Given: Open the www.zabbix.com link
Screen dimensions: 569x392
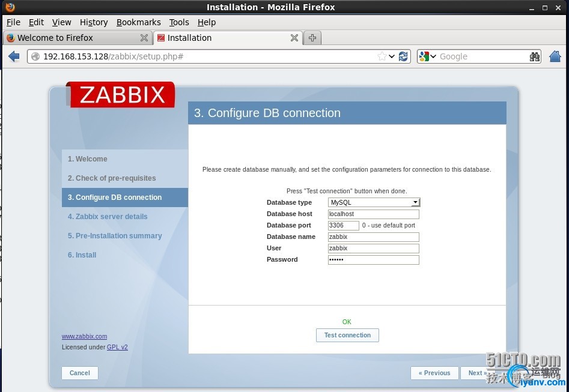Looking at the screenshot, I should click(x=84, y=336).
